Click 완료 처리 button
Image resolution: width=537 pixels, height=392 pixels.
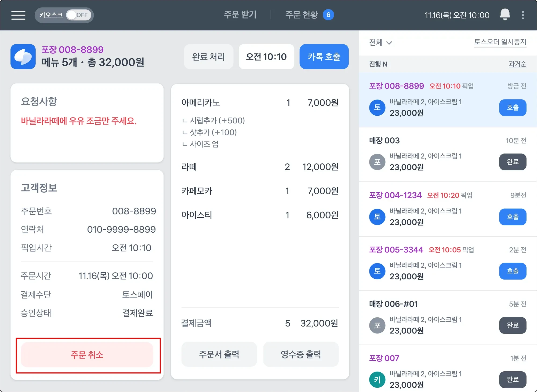[x=208, y=57]
